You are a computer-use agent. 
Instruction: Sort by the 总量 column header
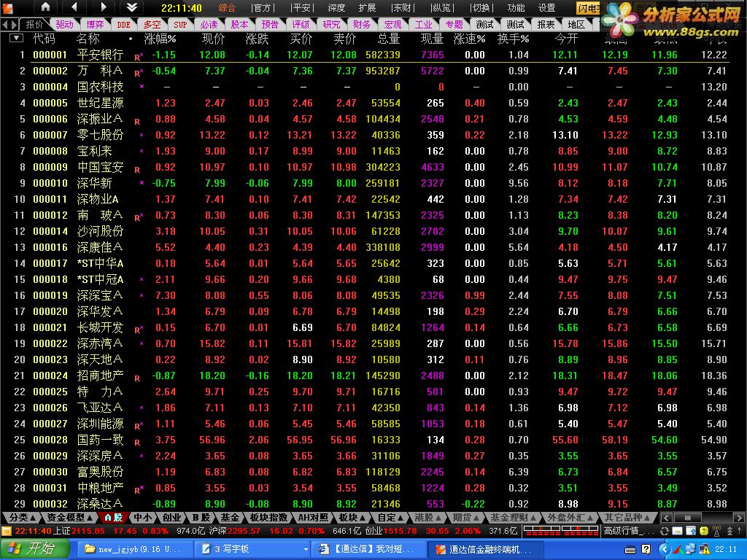coord(390,39)
